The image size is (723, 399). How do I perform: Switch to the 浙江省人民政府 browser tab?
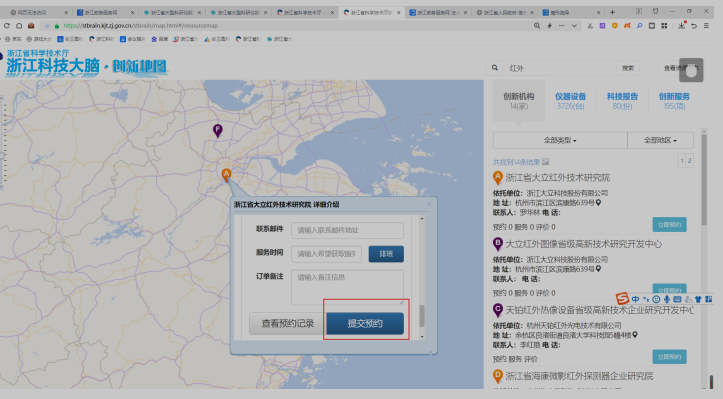coord(504,12)
